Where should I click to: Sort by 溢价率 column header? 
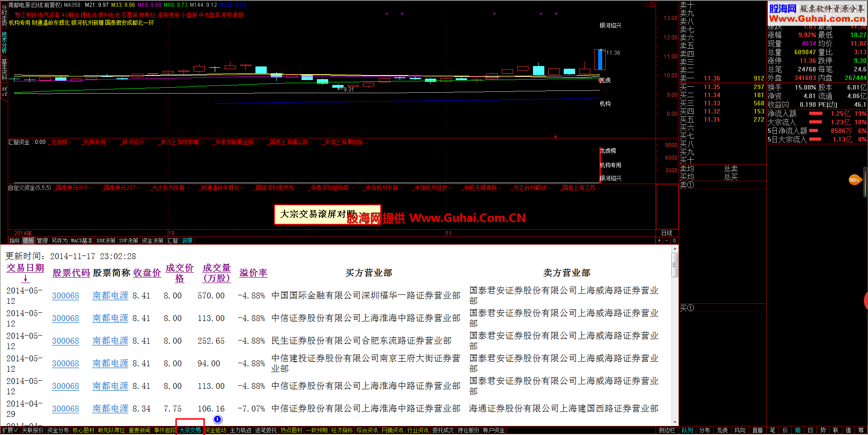tap(253, 273)
